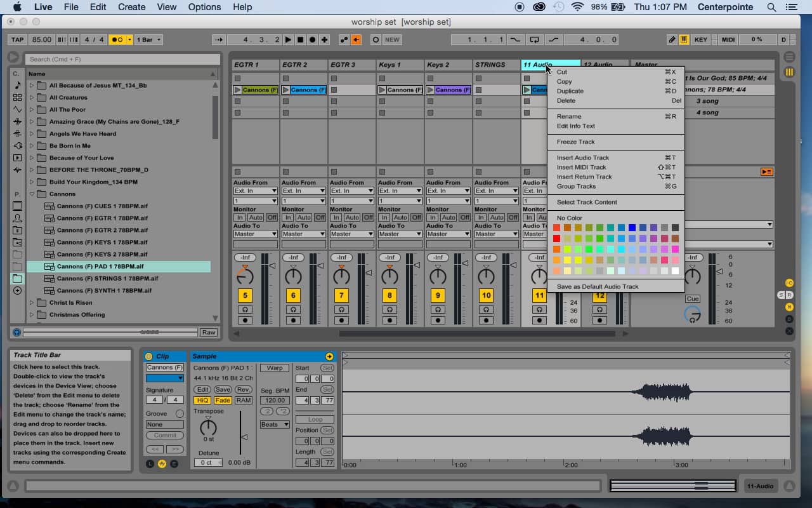Choose Save as Default Audio Track
This screenshot has height=508, width=812.
pos(616,286)
